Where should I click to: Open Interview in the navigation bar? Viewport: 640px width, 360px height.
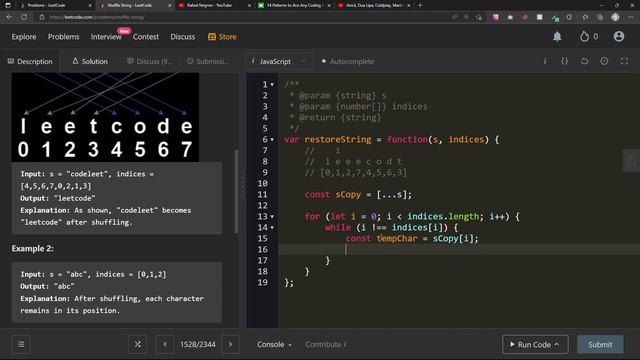click(106, 37)
